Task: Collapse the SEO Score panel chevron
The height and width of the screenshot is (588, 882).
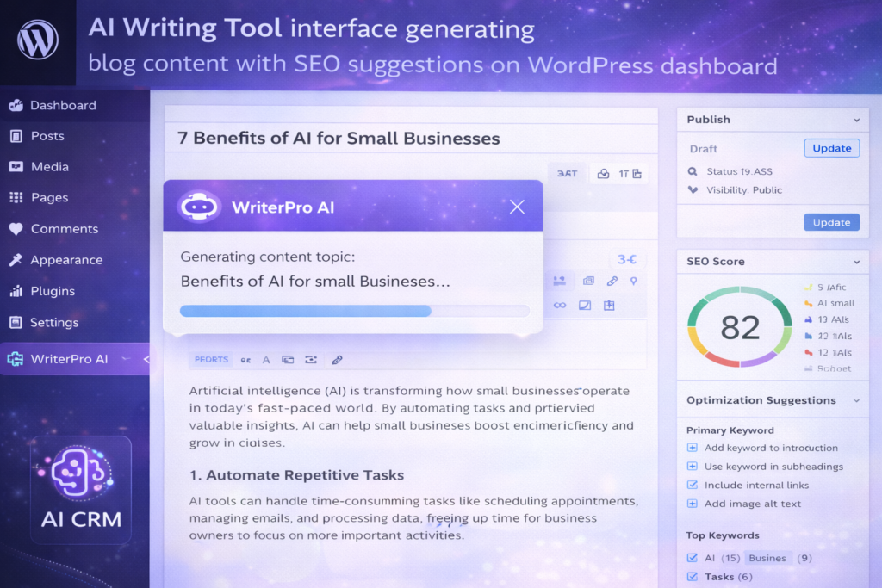Action: tap(856, 262)
